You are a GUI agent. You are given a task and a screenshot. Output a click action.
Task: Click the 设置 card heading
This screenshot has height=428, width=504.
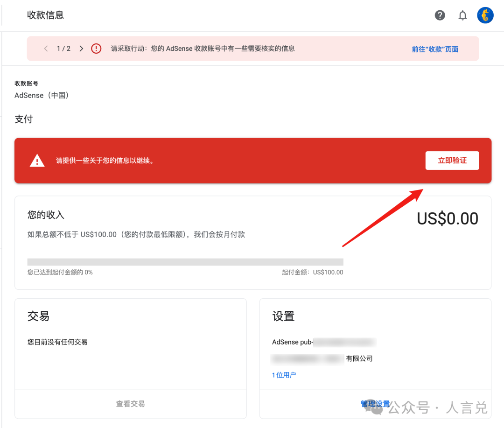[283, 316]
